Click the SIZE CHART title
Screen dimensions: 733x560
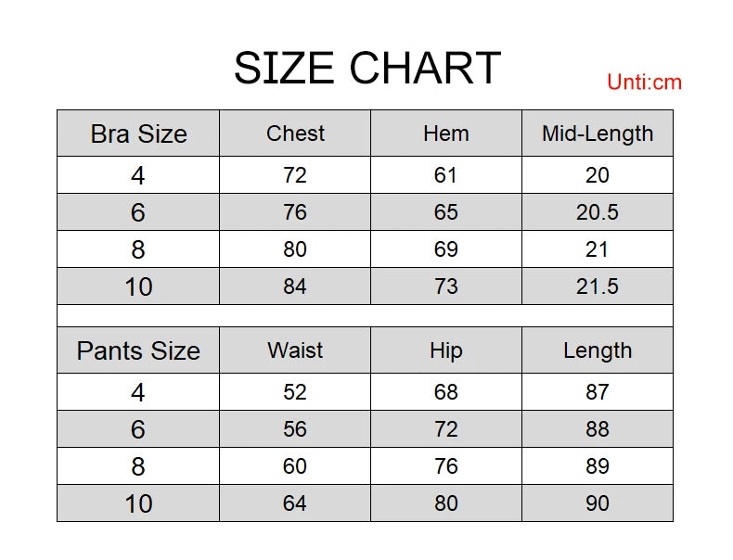click(366, 68)
